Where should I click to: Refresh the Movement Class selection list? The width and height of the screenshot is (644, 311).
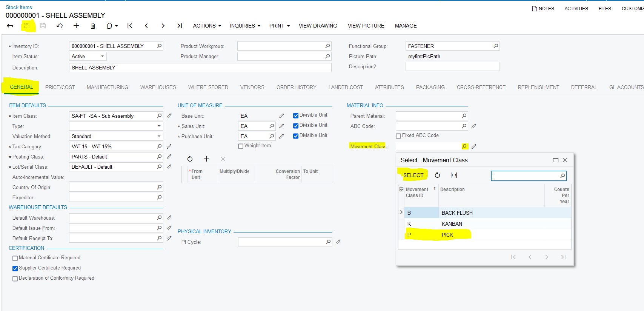coord(437,175)
